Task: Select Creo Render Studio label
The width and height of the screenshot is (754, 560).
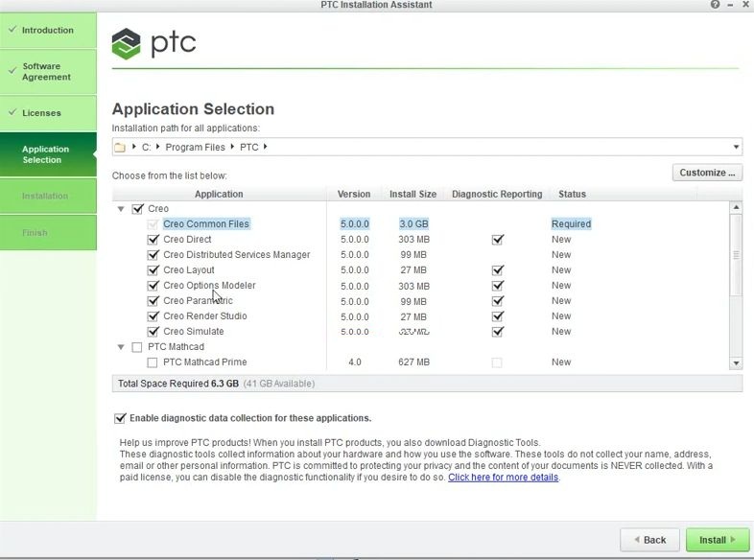Action: 205,316
